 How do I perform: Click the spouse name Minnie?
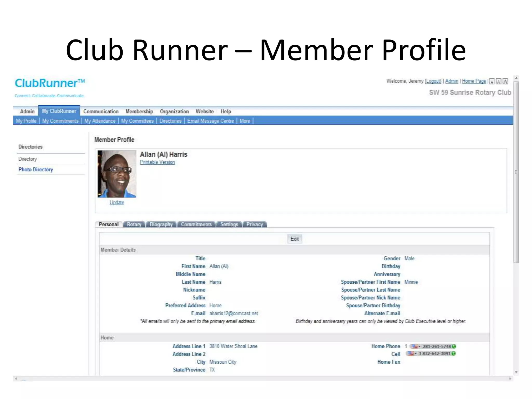point(411,282)
